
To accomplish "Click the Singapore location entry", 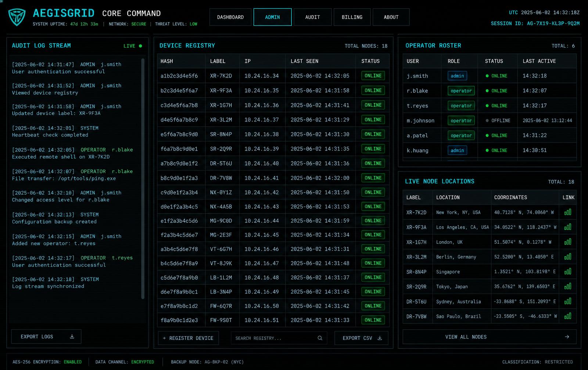I will pyautogui.click(x=448, y=272).
